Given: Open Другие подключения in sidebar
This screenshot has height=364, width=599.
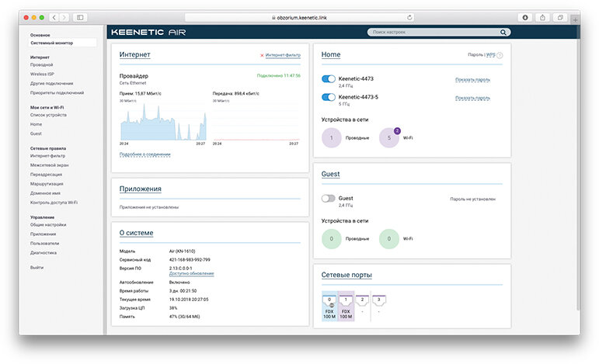Looking at the screenshot, I should (x=51, y=84).
